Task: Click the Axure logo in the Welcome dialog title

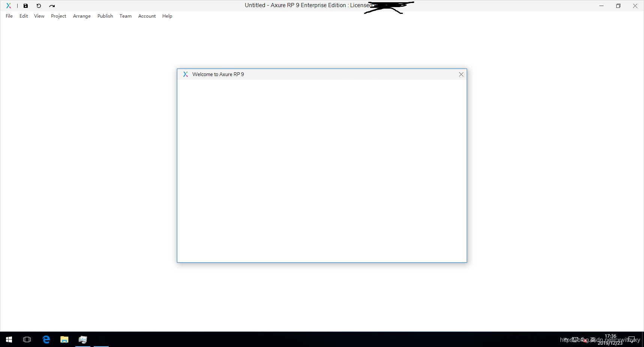Action: coord(186,74)
